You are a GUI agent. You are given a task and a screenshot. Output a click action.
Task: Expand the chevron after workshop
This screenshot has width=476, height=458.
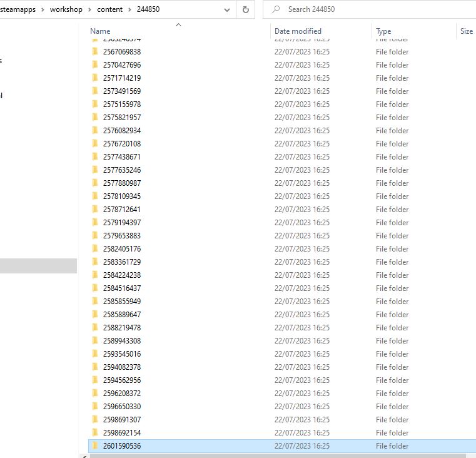pos(89,10)
